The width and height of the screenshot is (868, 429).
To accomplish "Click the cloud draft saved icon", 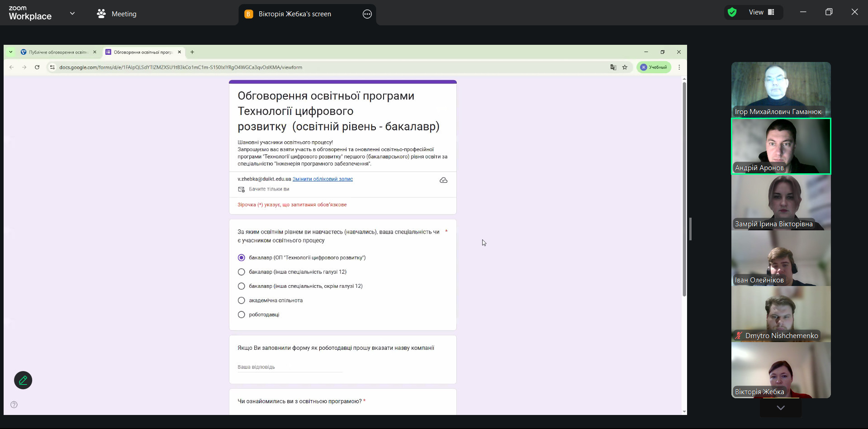I will (x=443, y=180).
